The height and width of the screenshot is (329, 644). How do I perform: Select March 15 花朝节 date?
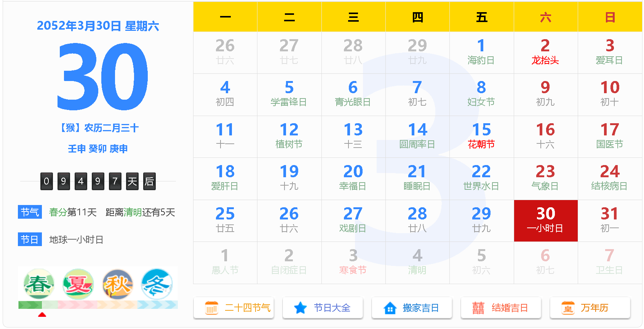click(481, 137)
